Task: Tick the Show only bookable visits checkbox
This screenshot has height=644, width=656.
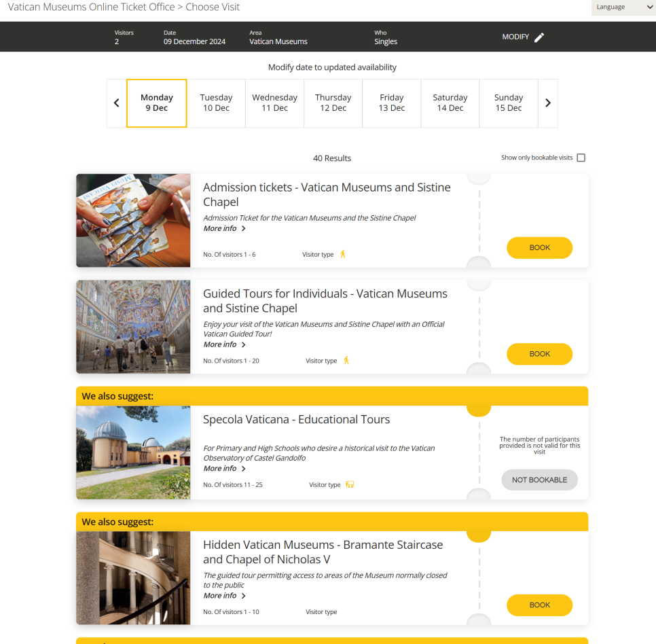Action: [x=581, y=158]
